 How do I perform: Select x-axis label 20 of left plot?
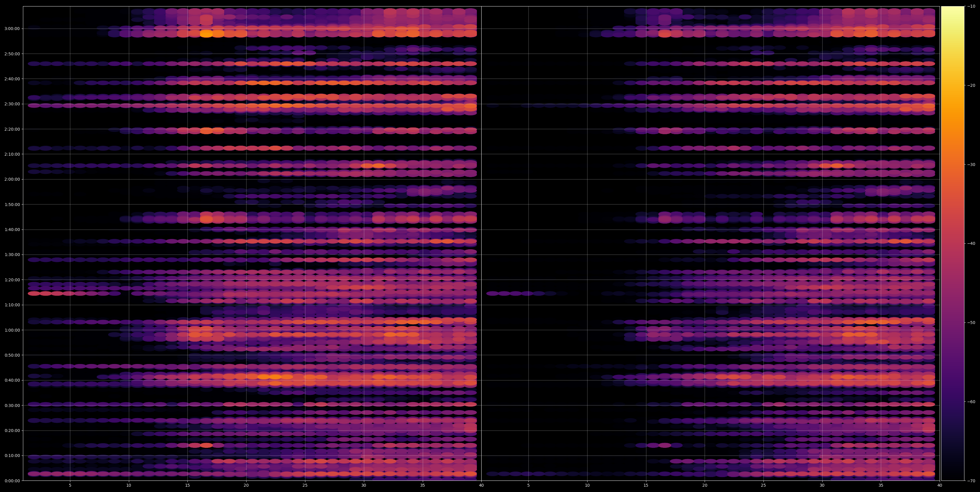tap(246, 486)
